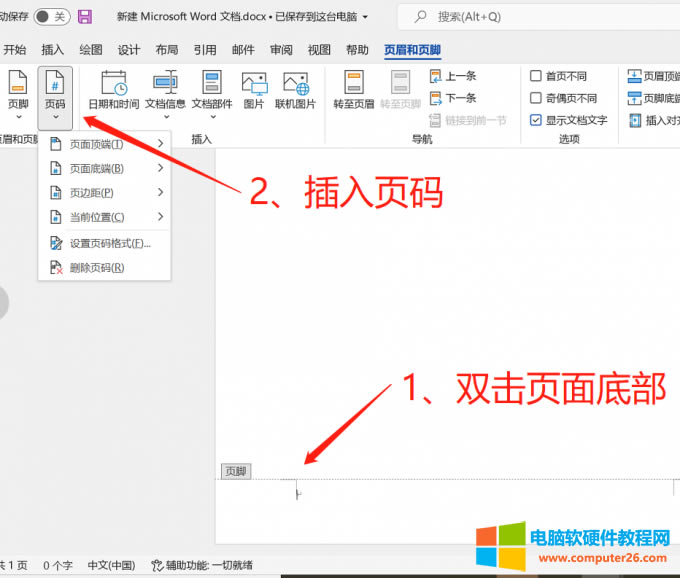Toggle the AutoSave switch
The image size is (680, 578).
51,17
